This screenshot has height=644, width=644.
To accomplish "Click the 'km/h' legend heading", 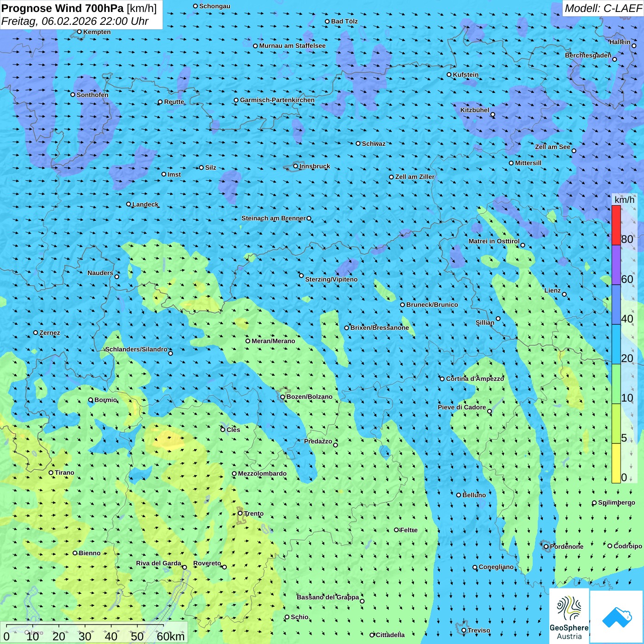I will (x=624, y=200).
